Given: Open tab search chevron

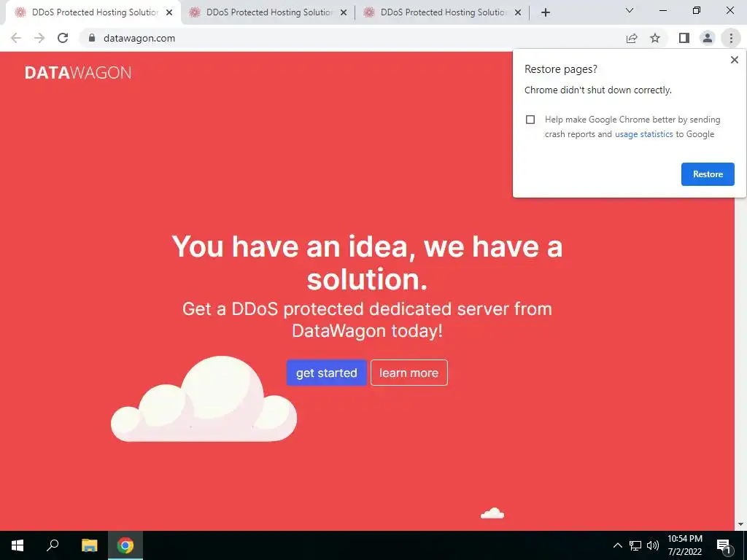Looking at the screenshot, I should [630, 10].
